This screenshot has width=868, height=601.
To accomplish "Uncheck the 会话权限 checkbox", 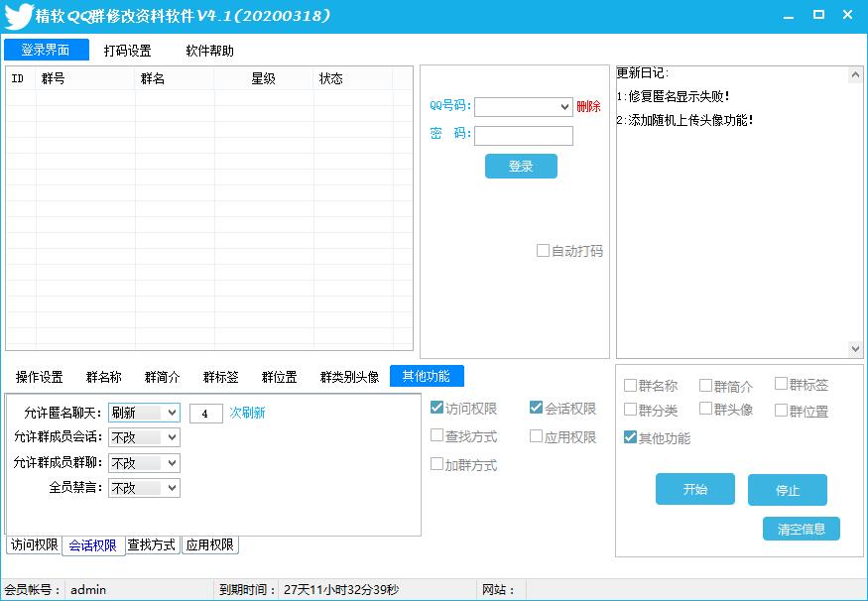I will pos(536,408).
